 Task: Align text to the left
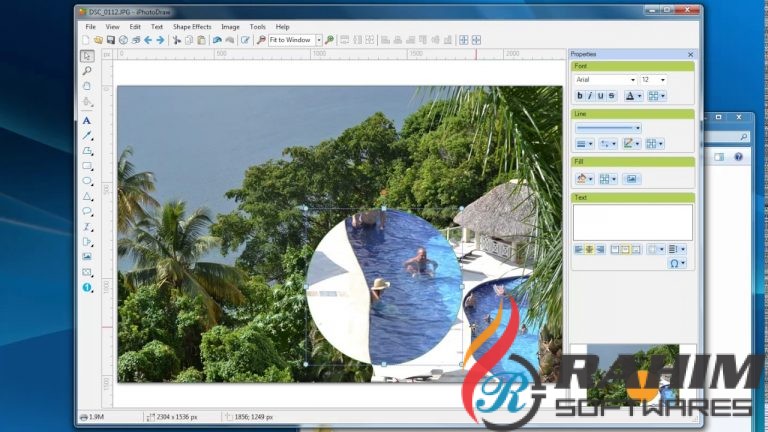point(579,250)
